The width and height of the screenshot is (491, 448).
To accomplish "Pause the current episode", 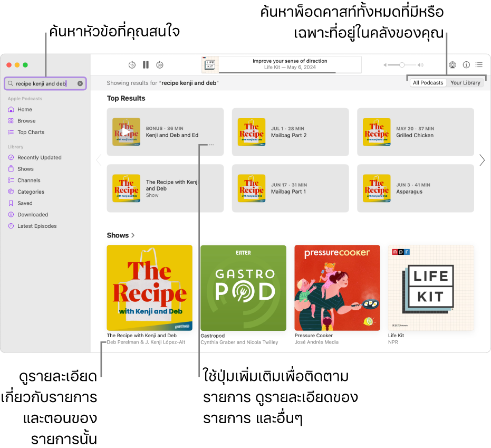I will pyautogui.click(x=146, y=65).
